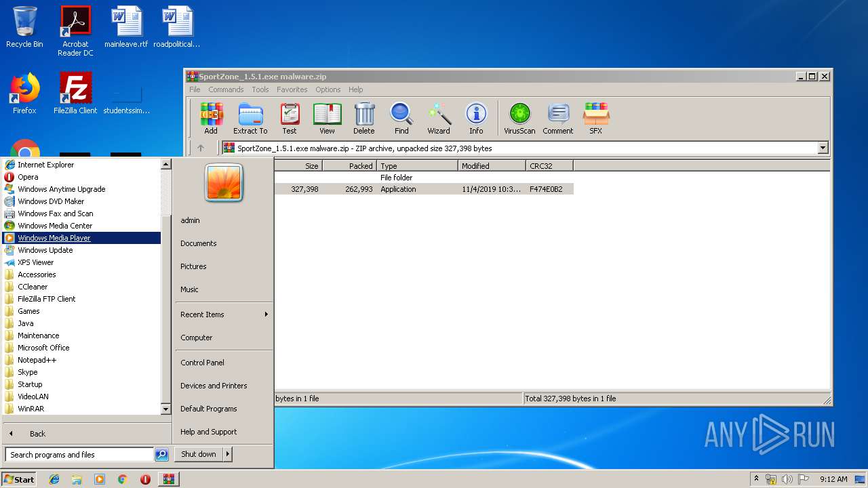Click the Add toolbar icon in WinRAR
868x488 pixels.
click(211, 119)
